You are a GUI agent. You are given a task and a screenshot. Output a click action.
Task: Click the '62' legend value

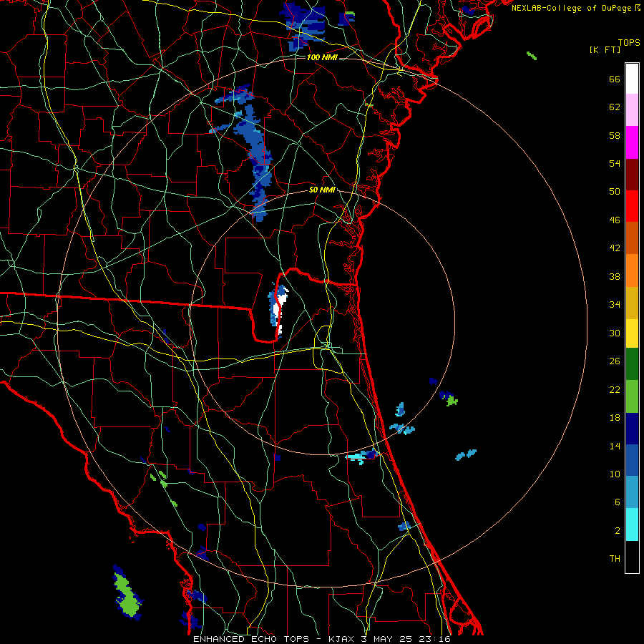click(615, 107)
